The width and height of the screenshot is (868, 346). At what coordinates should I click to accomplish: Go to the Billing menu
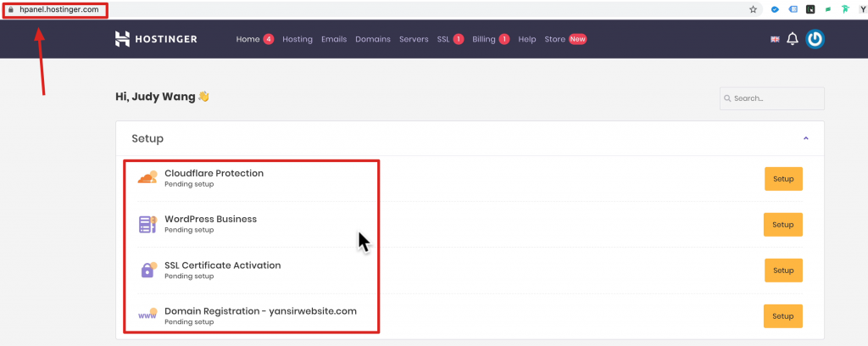(x=484, y=39)
